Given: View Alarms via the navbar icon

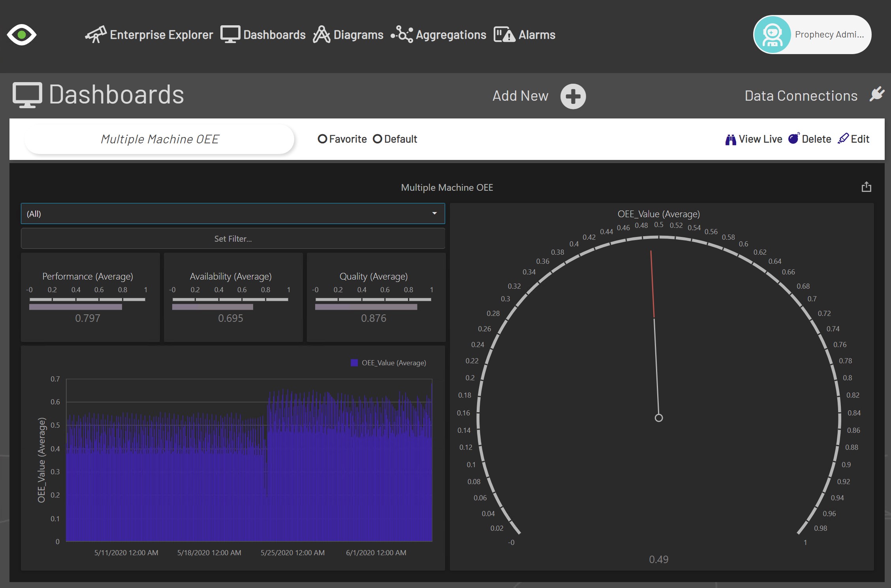Looking at the screenshot, I should coord(525,35).
